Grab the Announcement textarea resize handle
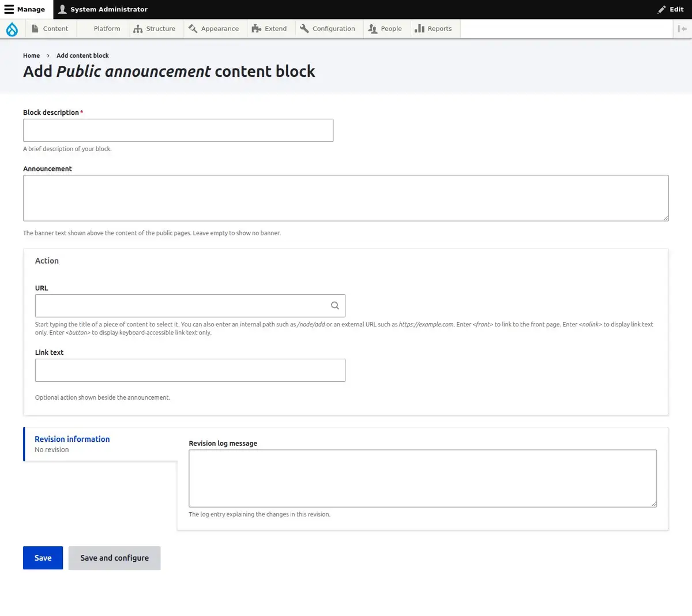The image size is (692, 616). pos(665,218)
